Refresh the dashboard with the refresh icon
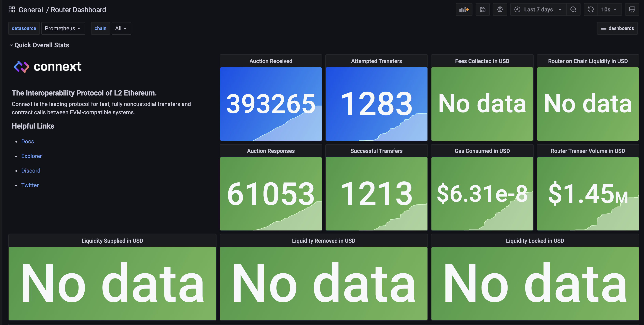 [591, 9]
